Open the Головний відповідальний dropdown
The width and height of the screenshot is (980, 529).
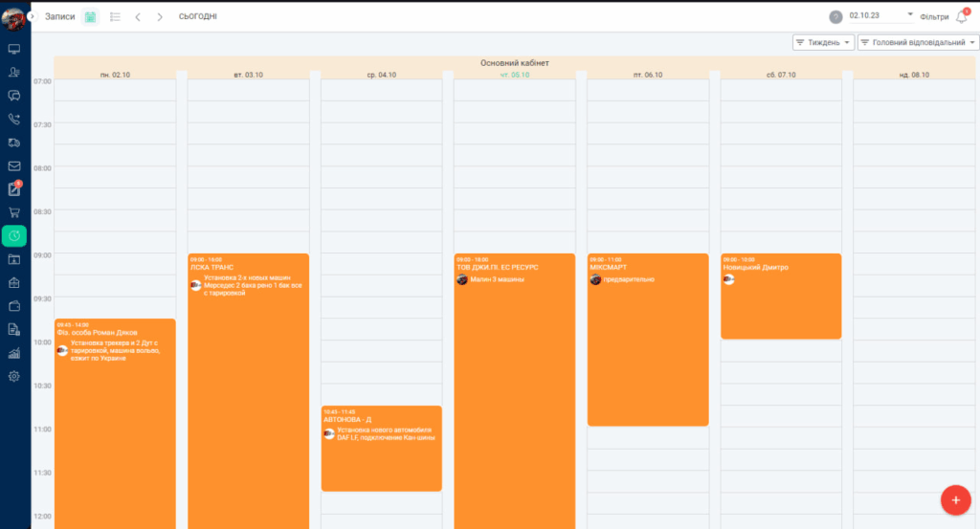tap(918, 43)
